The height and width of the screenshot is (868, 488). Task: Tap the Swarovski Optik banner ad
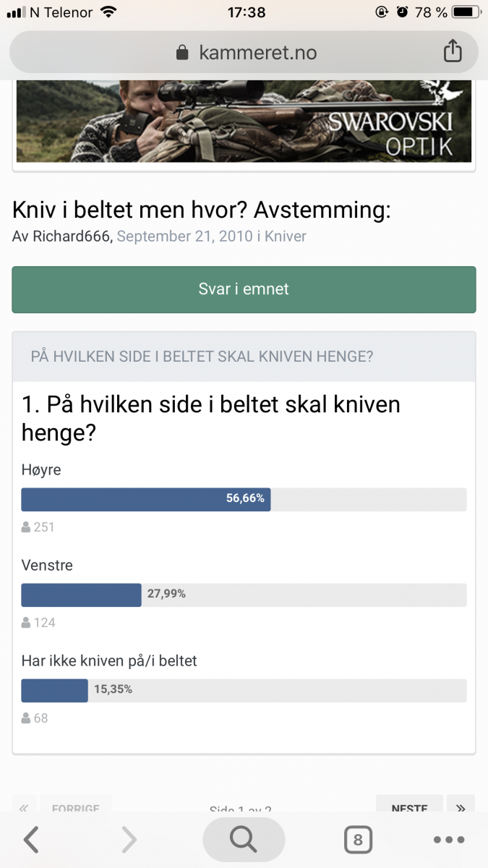point(244,121)
